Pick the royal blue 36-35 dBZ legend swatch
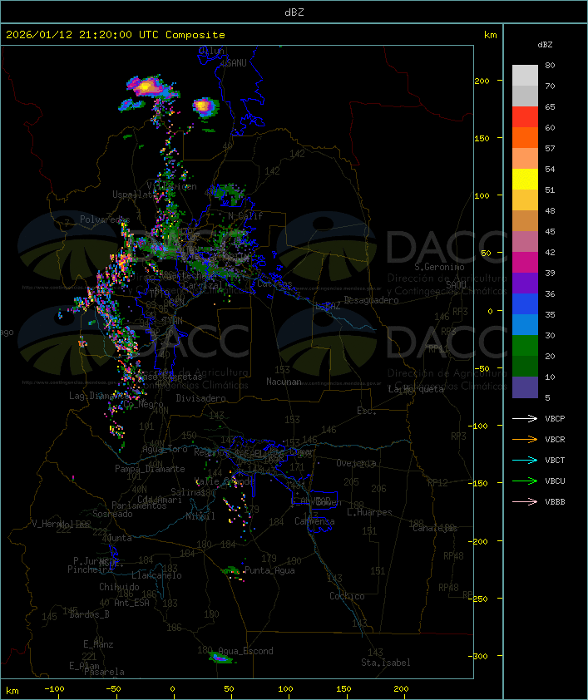Image resolution: width=588 pixels, height=700 pixels. (x=525, y=303)
